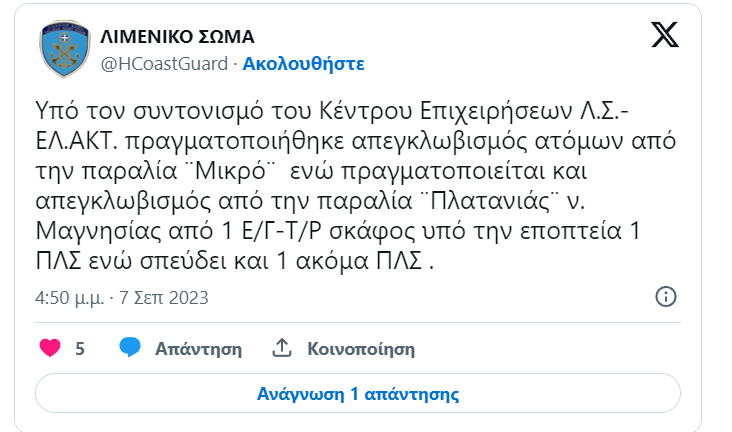Open the X logo link
Viewport: 732px width, 432px height.
pos(665,35)
